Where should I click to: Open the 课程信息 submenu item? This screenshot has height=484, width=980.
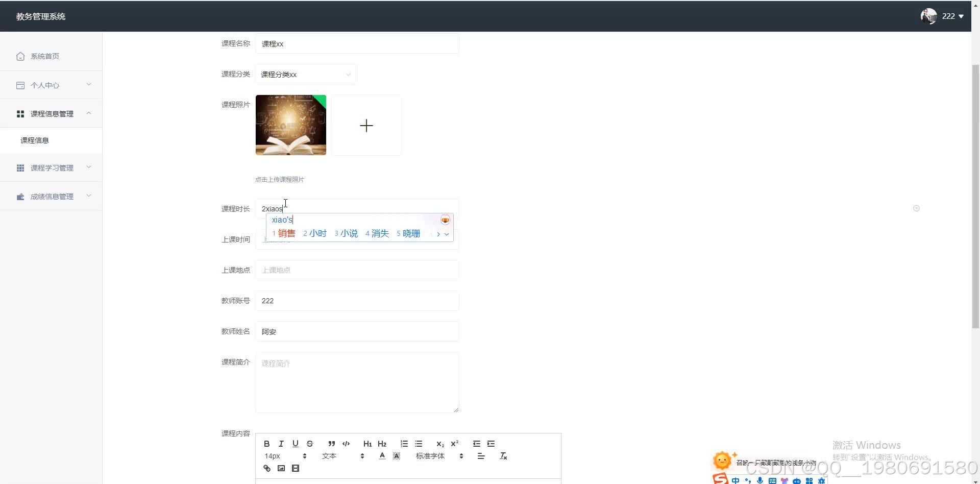tap(51, 140)
